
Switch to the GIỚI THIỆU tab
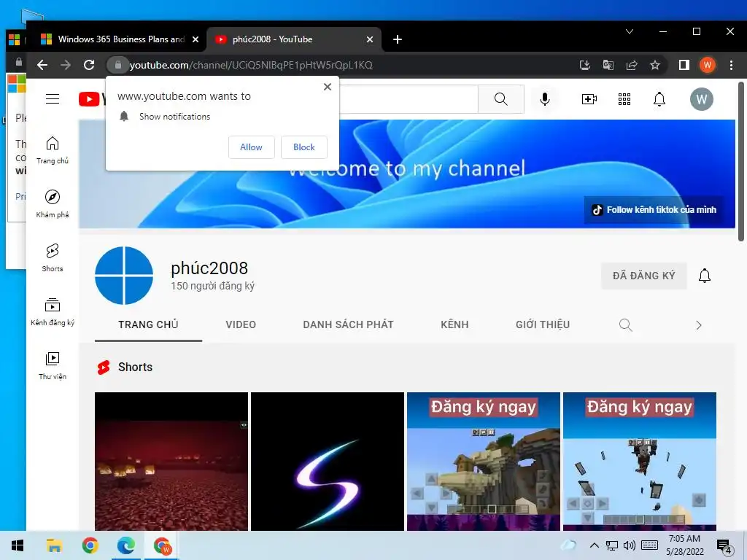543,324
